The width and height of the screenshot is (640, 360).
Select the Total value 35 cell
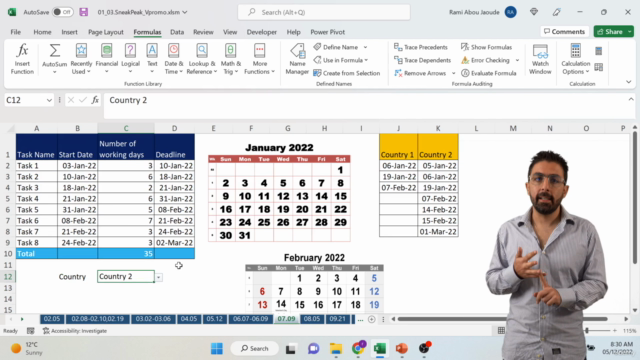coord(126,253)
